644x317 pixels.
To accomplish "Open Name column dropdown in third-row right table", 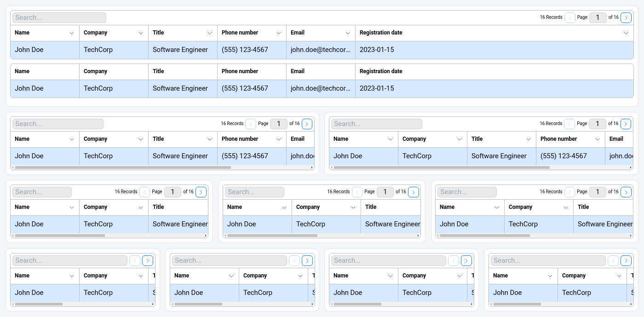I will pos(497,207).
